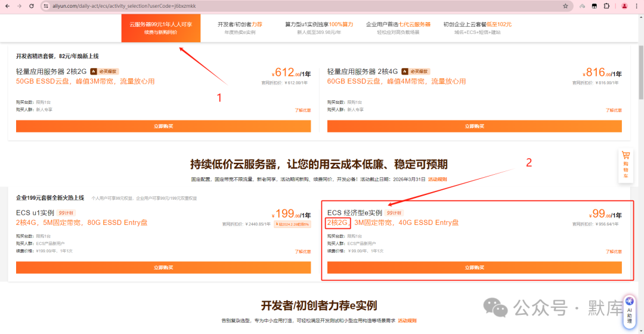Reload the page with the refresh icon
The width and height of the screenshot is (644, 334).
point(32,6)
